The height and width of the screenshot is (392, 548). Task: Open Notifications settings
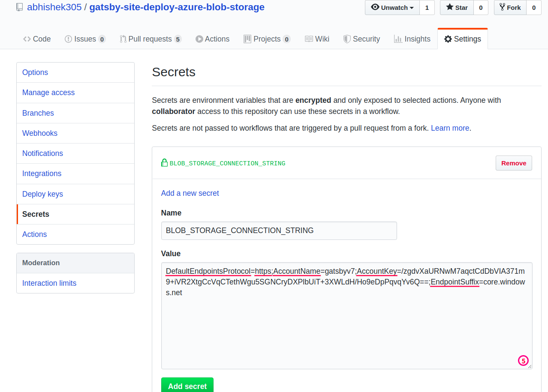point(75,153)
